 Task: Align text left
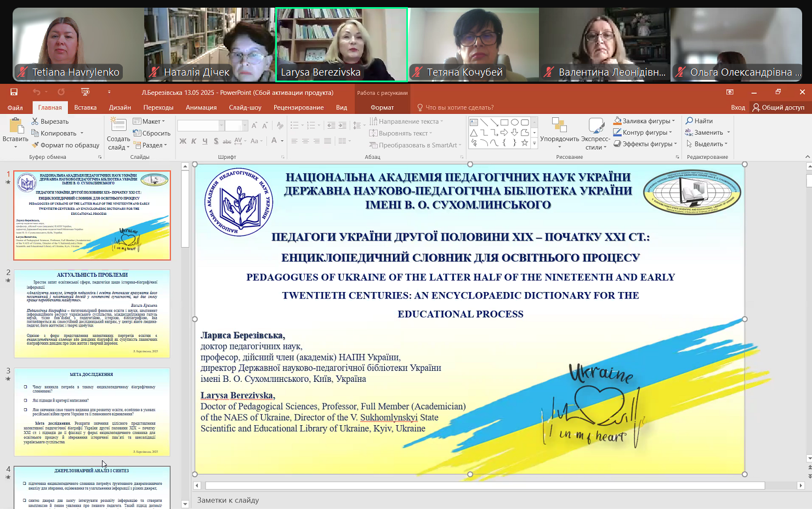[294, 141]
